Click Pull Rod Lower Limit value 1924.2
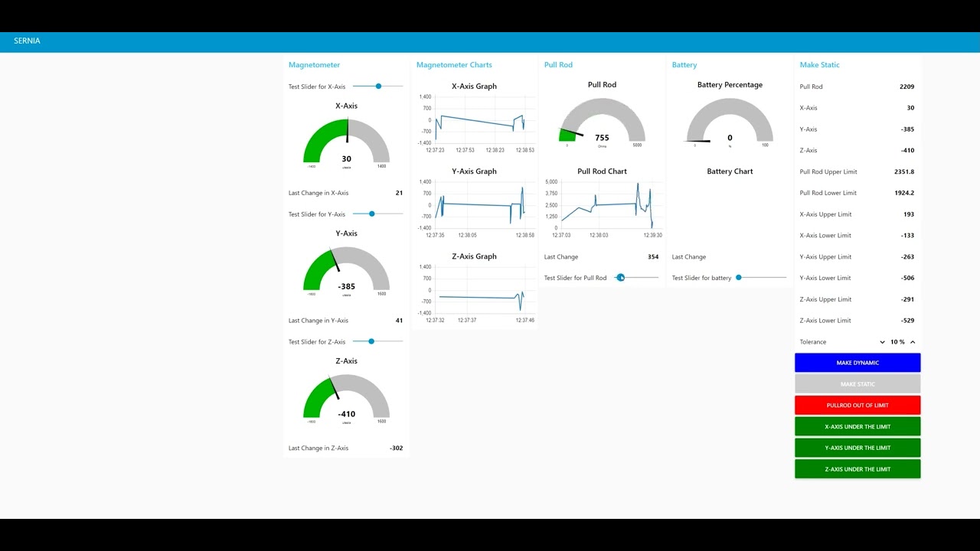The image size is (980, 551). pos(904,193)
